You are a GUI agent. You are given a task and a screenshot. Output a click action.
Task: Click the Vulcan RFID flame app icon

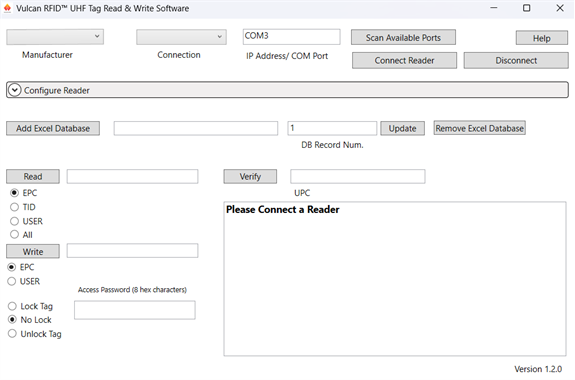coord(7,8)
